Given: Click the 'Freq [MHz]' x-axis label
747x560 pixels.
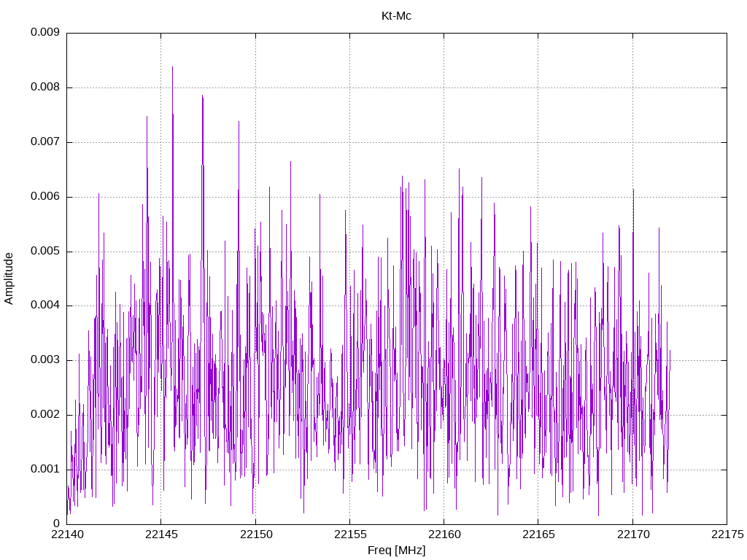Looking at the screenshot, I should [x=396, y=551].
